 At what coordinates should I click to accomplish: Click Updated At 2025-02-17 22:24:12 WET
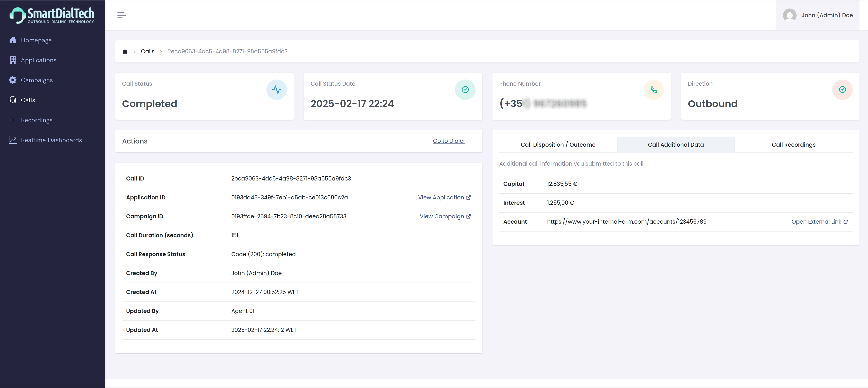(x=264, y=330)
